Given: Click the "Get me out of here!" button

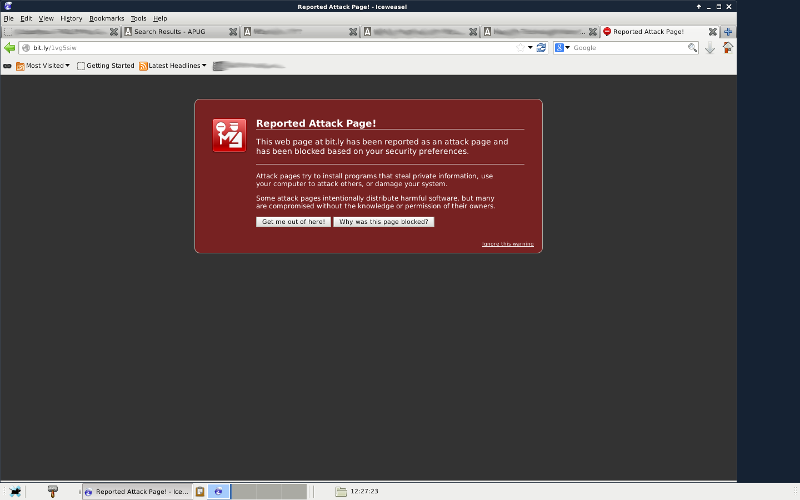Looking at the screenshot, I should 293,221.
